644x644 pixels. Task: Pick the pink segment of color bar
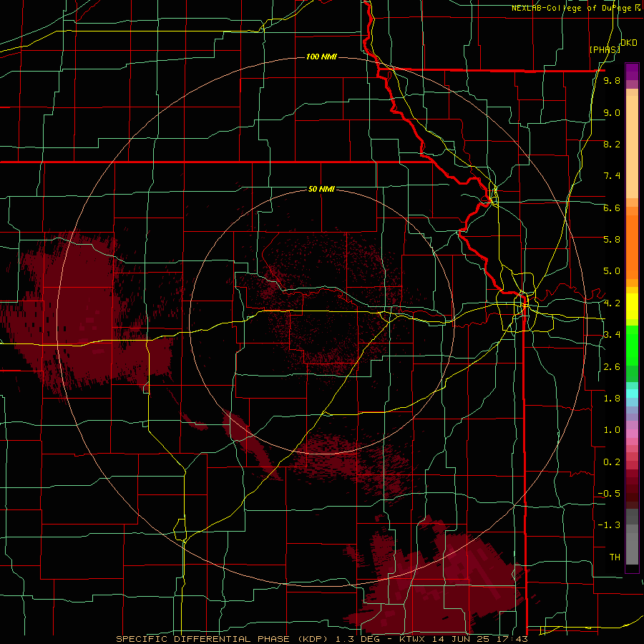pos(632,434)
